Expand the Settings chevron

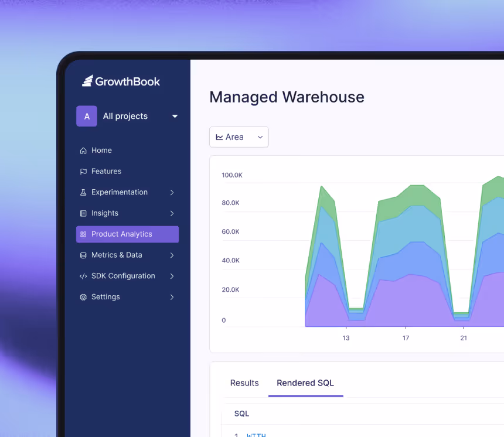172,297
